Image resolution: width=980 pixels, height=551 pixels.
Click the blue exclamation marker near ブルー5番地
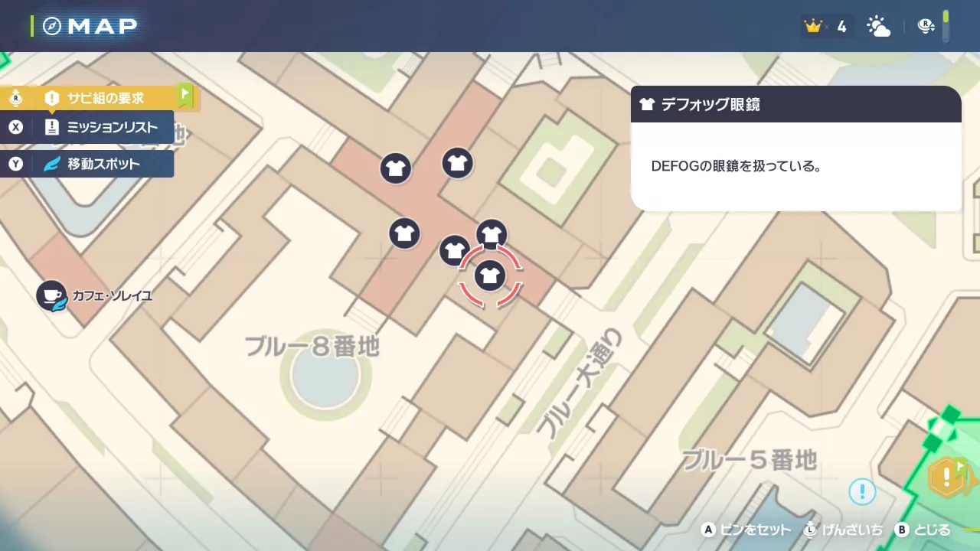pyautogui.click(x=862, y=492)
